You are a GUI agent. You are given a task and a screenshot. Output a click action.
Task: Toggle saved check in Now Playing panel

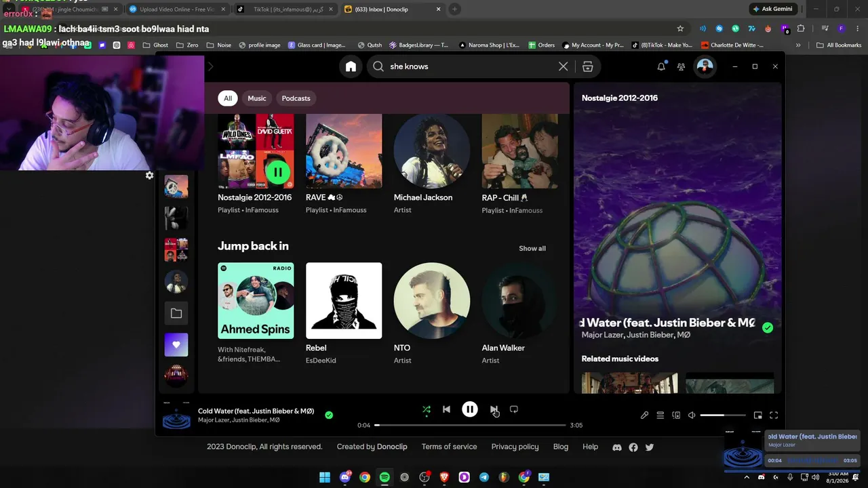(768, 327)
